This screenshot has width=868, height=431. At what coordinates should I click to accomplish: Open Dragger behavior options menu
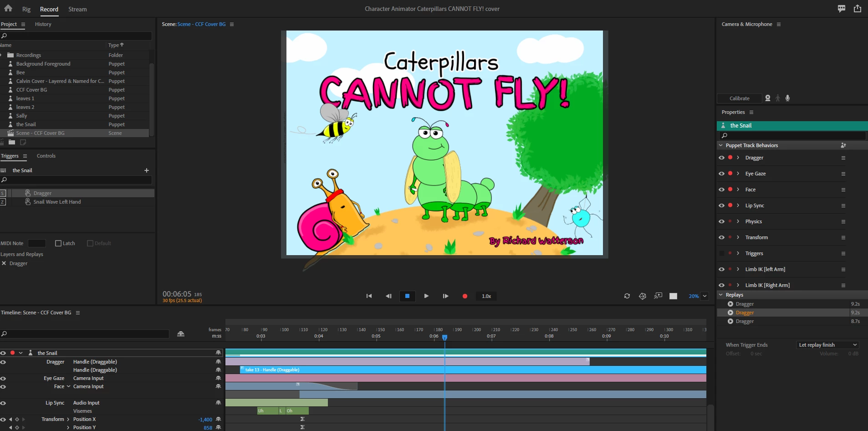[843, 158]
